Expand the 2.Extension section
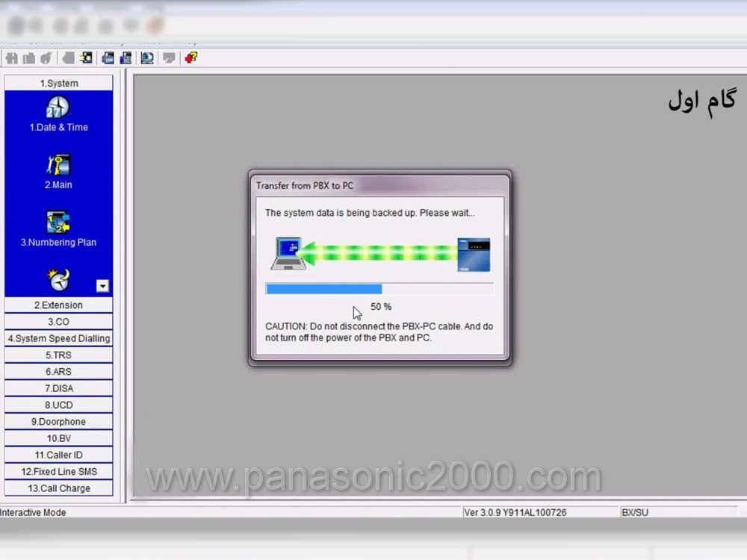 click(58, 305)
